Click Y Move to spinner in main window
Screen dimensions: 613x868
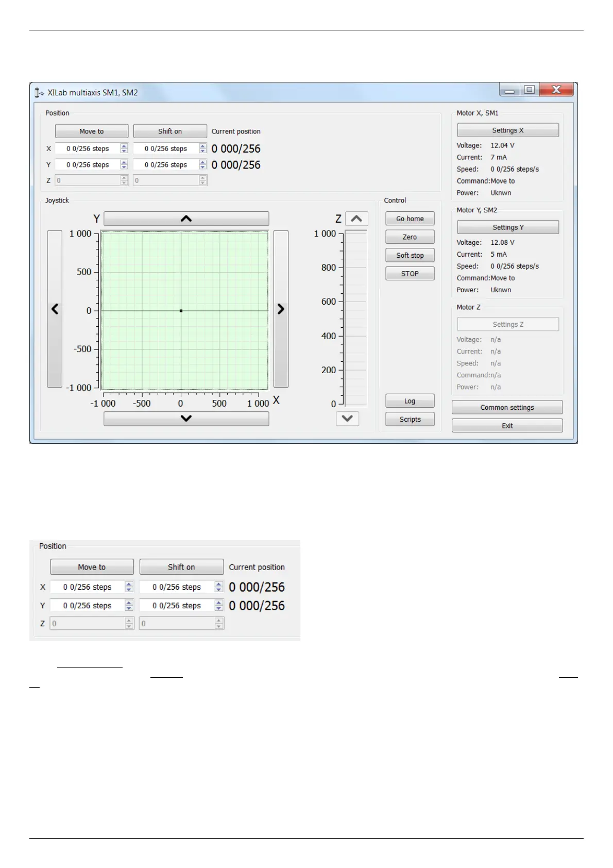tap(124, 165)
